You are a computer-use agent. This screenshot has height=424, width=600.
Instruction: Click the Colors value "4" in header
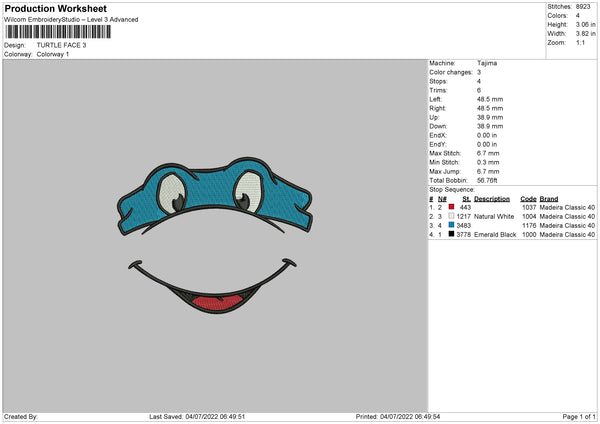pos(578,16)
